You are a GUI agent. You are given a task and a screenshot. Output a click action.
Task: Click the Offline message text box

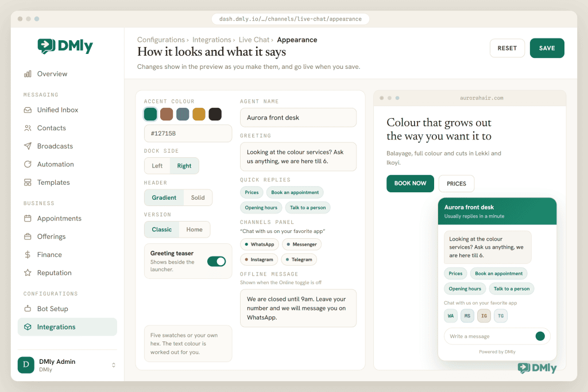tap(298, 308)
